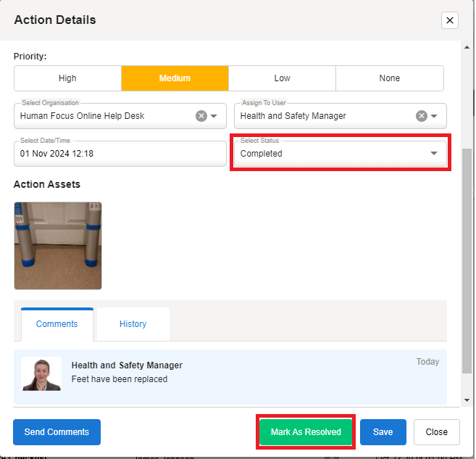The image size is (476, 459).
Task: Set priority to None
Action: [389, 78]
